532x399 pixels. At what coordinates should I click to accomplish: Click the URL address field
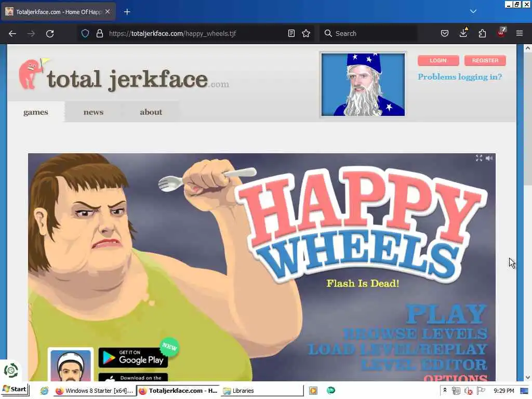pyautogui.click(x=197, y=33)
